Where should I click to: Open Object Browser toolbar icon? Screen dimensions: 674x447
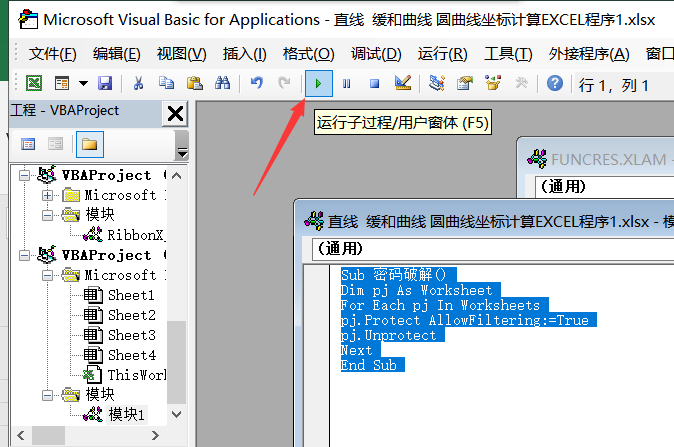493,83
